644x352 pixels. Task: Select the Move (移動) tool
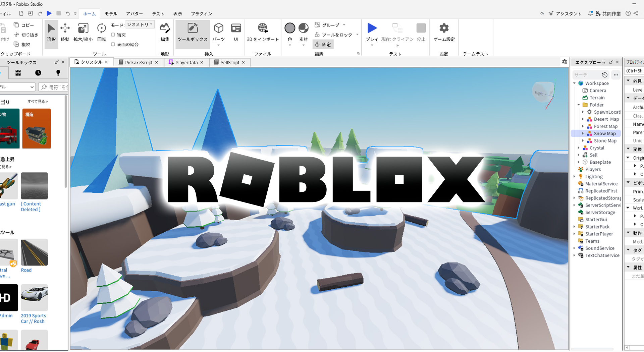(65, 32)
